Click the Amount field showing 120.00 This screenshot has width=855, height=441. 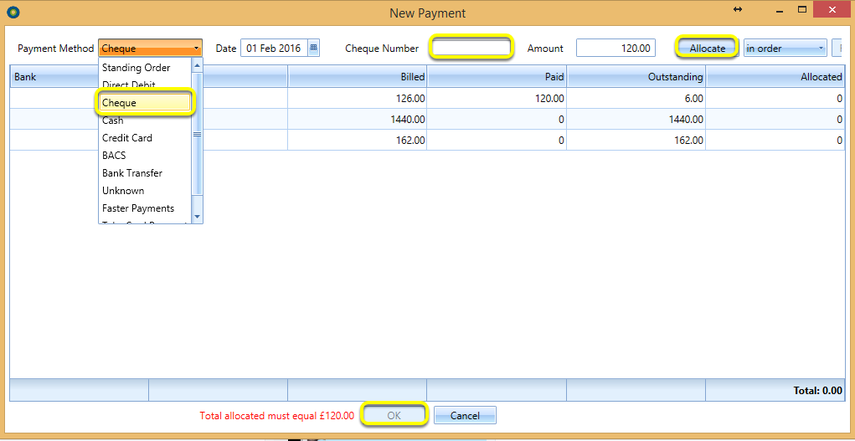pos(616,48)
